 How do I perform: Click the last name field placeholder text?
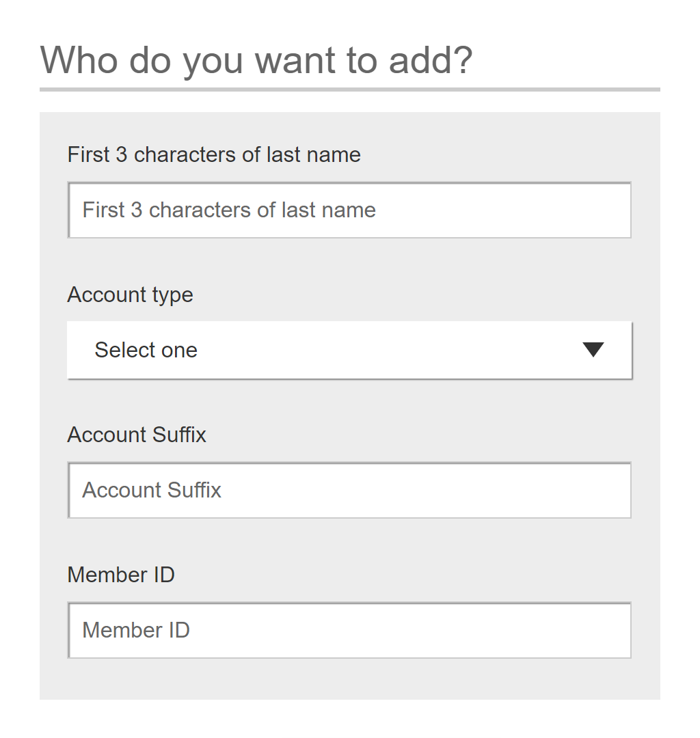[229, 210]
